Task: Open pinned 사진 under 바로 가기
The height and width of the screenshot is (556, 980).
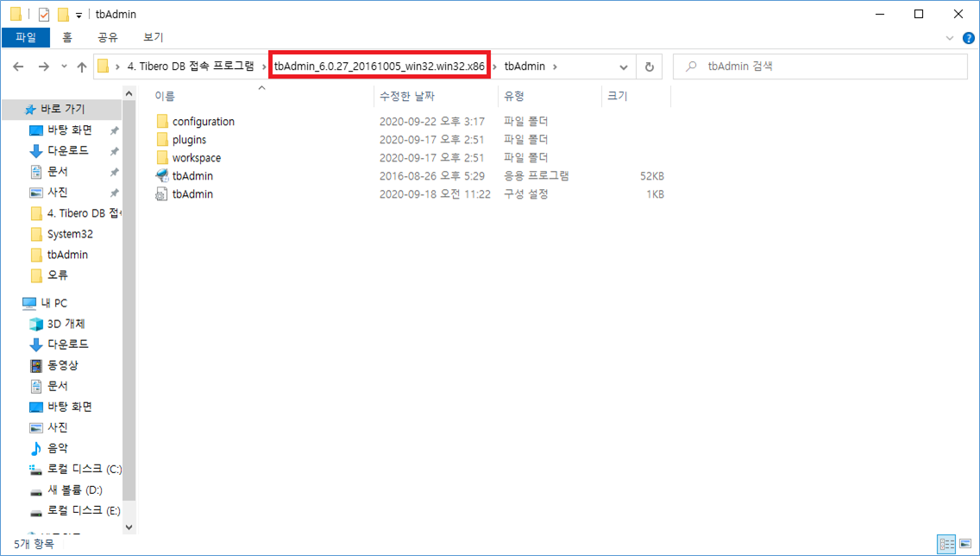Action: coord(58,192)
